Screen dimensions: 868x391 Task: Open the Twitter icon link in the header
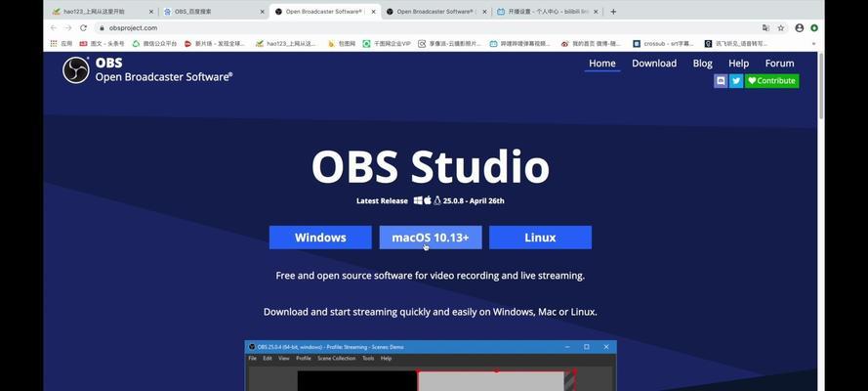click(735, 81)
